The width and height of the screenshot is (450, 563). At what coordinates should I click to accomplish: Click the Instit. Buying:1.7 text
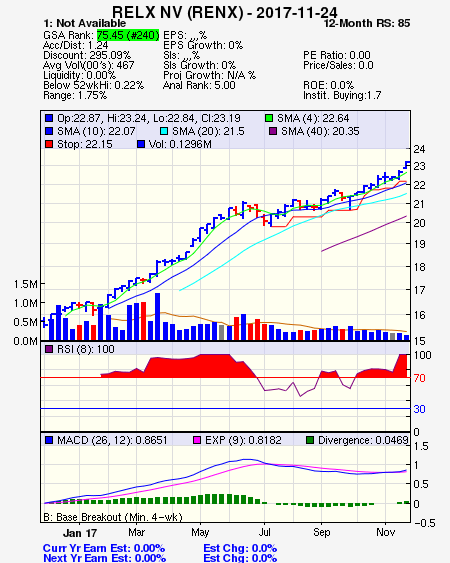point(342,96)
